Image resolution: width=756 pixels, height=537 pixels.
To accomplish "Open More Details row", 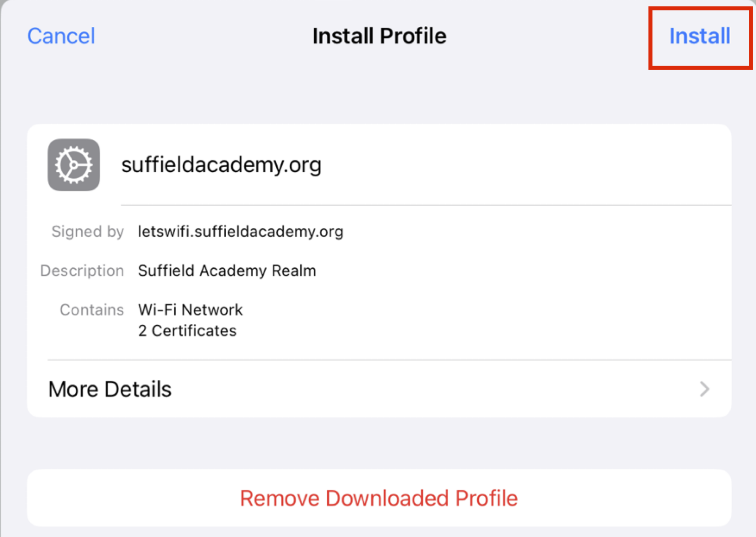I will (x=379, y=389).
